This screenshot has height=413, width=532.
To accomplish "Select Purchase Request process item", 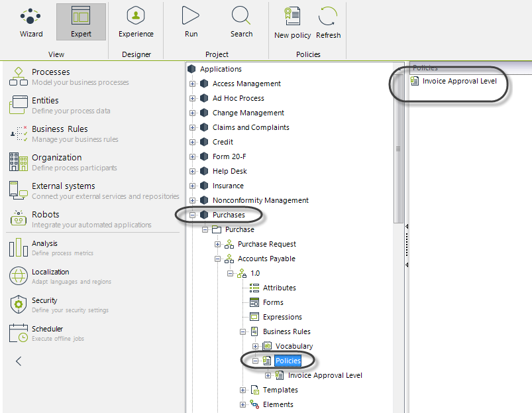I will click(x=267, y=244).
